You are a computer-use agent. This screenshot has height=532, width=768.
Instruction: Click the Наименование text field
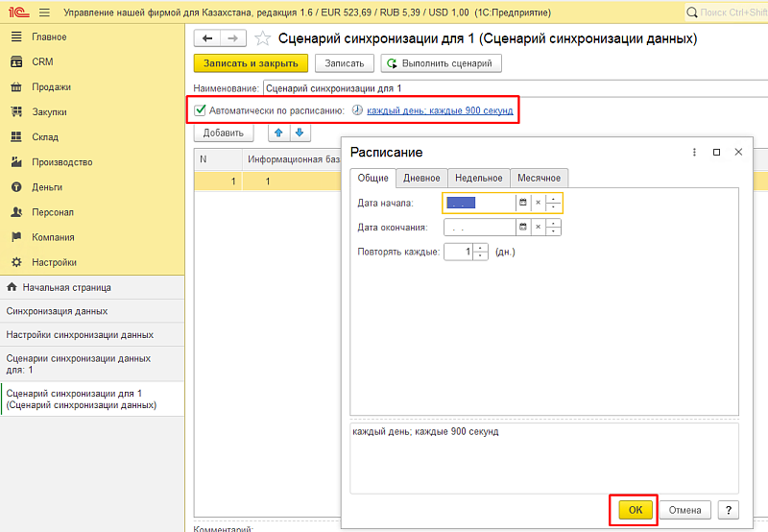514,88
